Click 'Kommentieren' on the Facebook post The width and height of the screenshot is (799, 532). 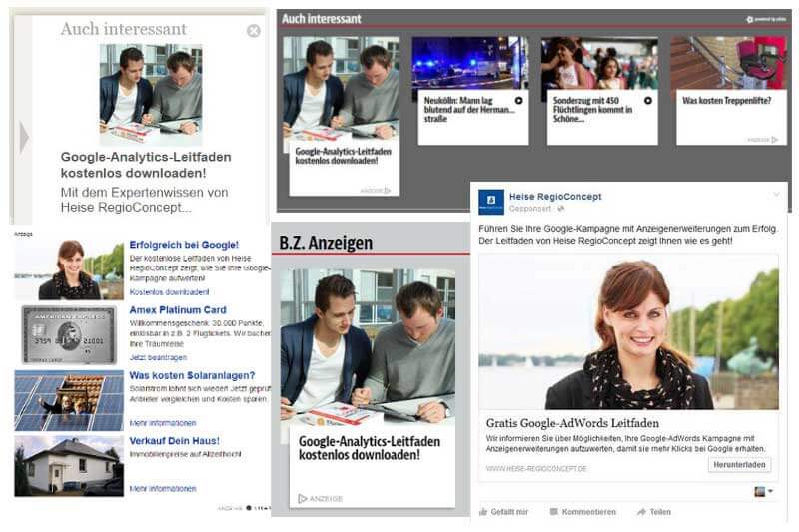coord(583,512)
